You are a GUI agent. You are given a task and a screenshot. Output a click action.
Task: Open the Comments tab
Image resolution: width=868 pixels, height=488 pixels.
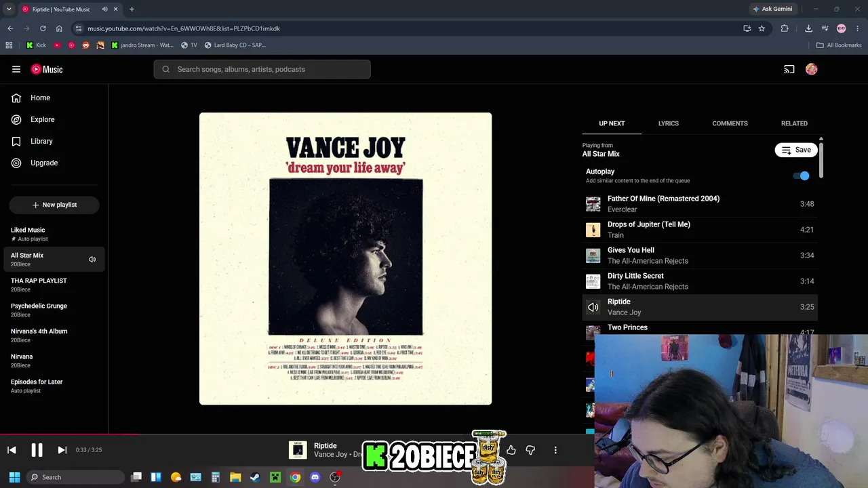click(x=730, y=123)
